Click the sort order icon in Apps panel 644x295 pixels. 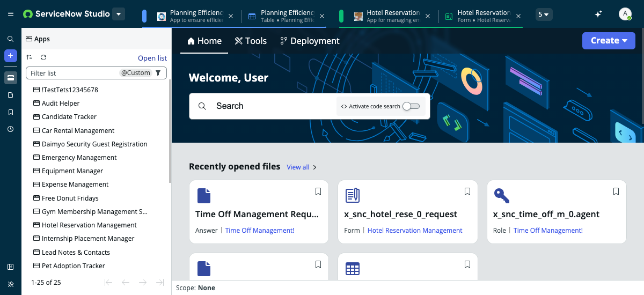tap(30, 57)
